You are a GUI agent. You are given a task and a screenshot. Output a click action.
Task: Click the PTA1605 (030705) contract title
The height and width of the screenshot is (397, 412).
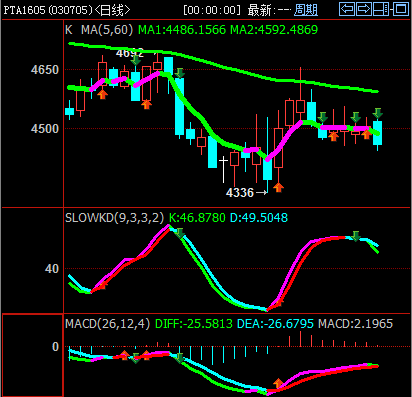[48, 10]
